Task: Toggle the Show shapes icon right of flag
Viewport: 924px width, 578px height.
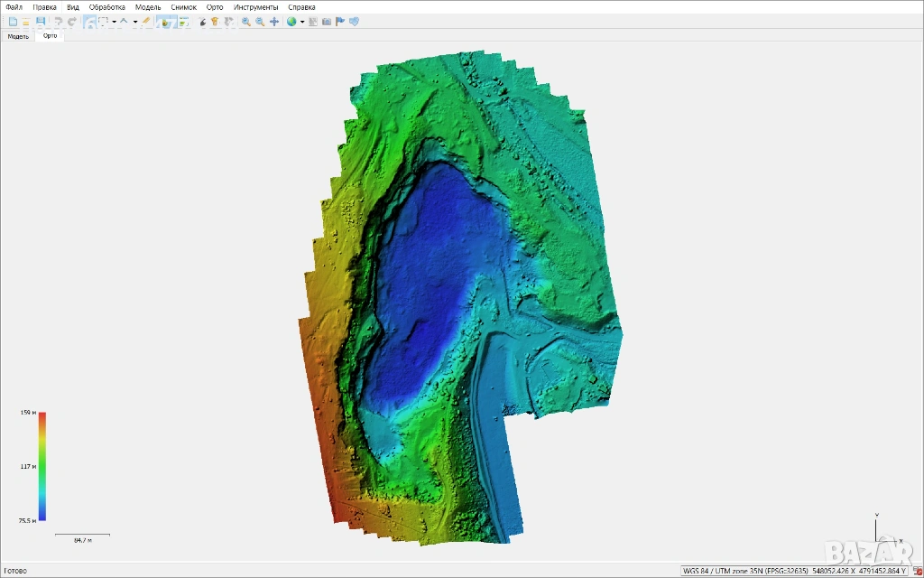Action: click(354, 22)
